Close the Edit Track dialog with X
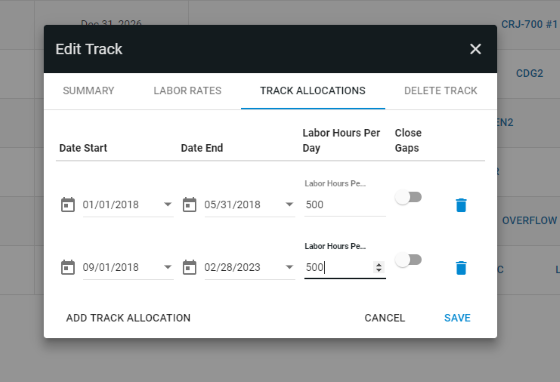Screen dimensions: 560x382 click(475, 49)
